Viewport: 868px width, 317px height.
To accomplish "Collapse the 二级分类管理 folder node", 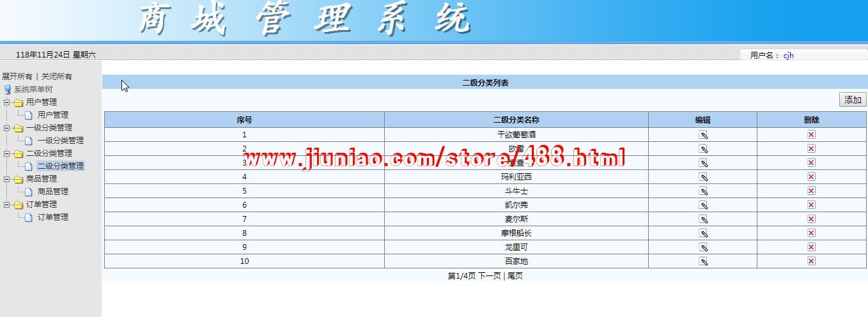I will tap(6, 153).
